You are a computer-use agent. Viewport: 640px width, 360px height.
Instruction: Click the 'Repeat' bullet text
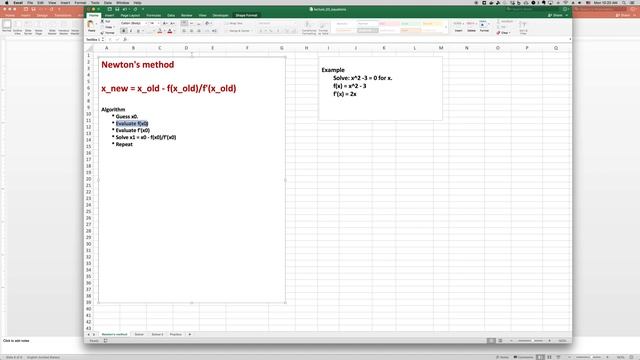point(124,144)
